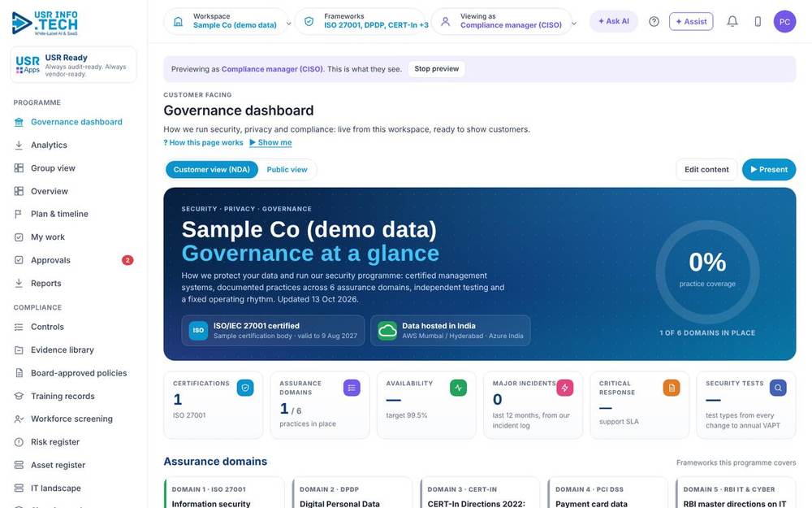Open the Domain 2 DPDP card

352,493
